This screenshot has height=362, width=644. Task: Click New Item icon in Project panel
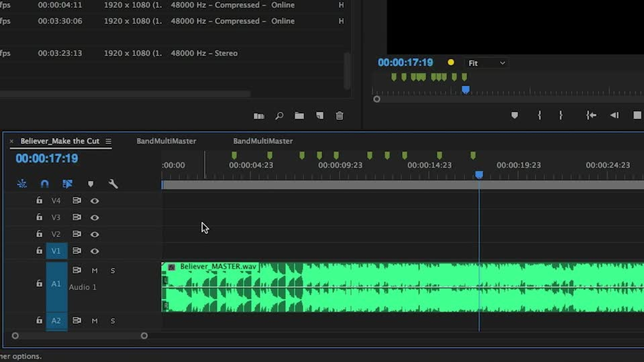tap(320, 116)
